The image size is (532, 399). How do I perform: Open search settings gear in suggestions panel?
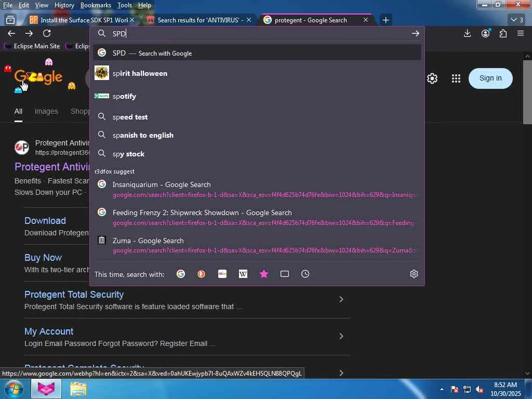(414, 274)
